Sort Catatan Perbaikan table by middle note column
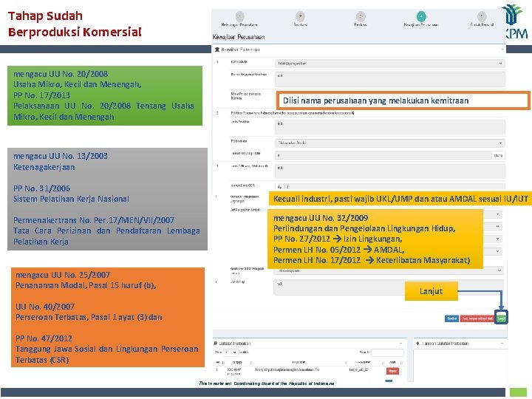This screenshot has width=532, height=399. pyautogui.click(x=300, y=362)
